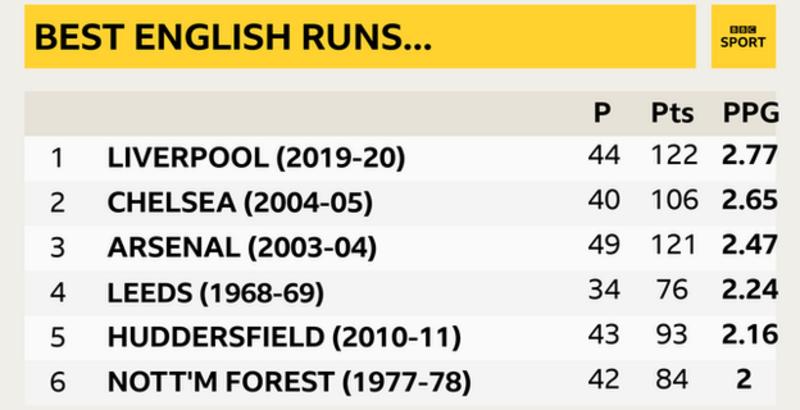The width and height of the screenshot is (800, 410).
Task: Click Nott'm Forest (1977-78) team name
Action: [x=287, y=382]
